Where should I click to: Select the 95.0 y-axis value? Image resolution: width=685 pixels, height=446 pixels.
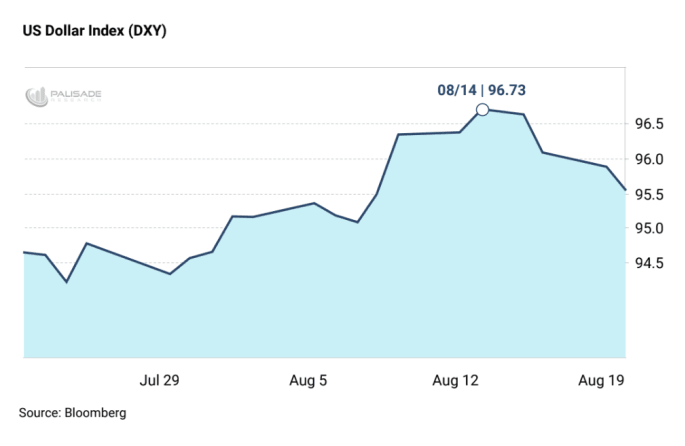tap(650, 228)
